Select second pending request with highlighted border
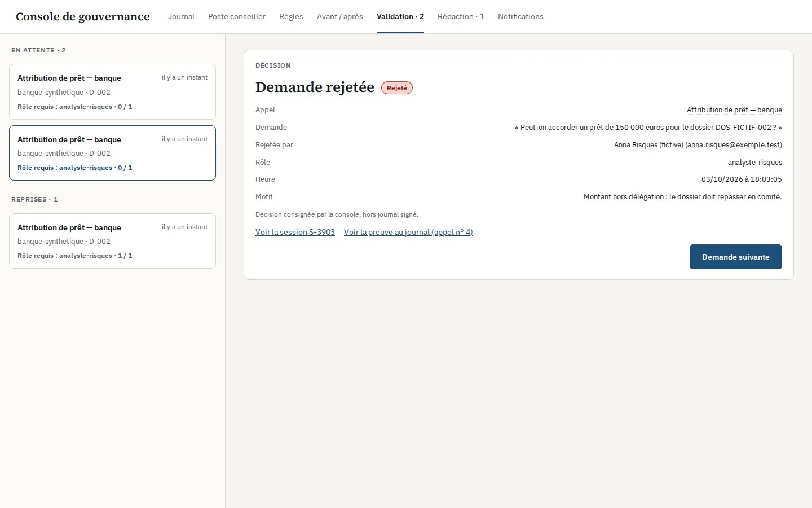 112,153
